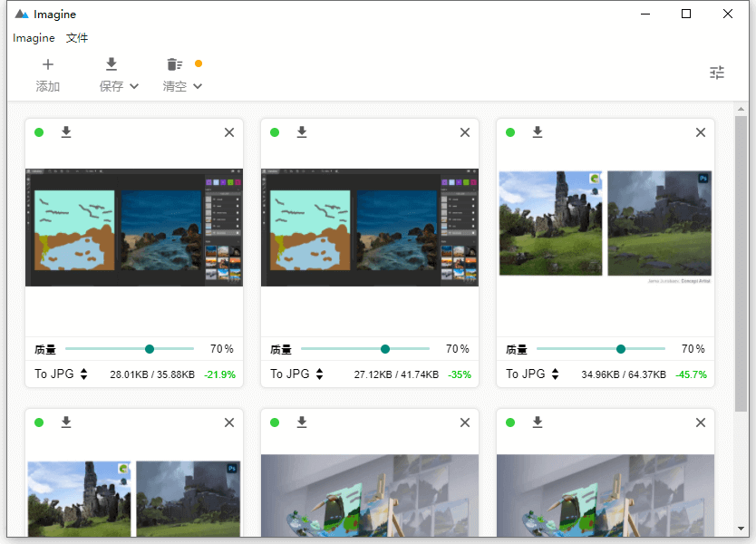Click the thumbnail of the 27.12KB card

tap(370, 228)
